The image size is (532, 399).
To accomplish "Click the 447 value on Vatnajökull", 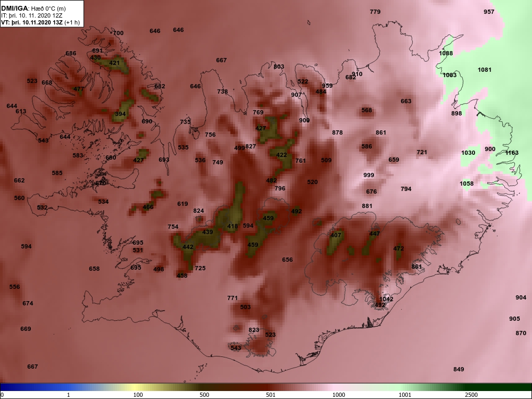I will 375,234.
